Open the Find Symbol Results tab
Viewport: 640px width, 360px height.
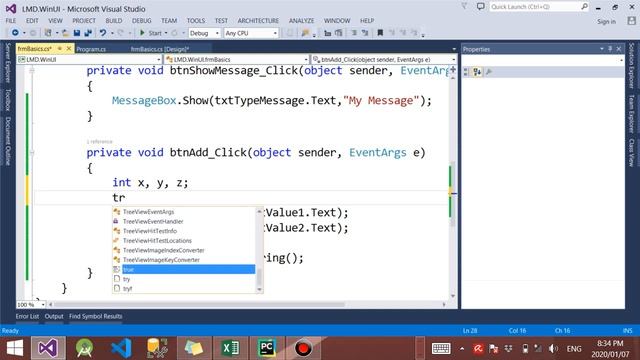(96, 316)
